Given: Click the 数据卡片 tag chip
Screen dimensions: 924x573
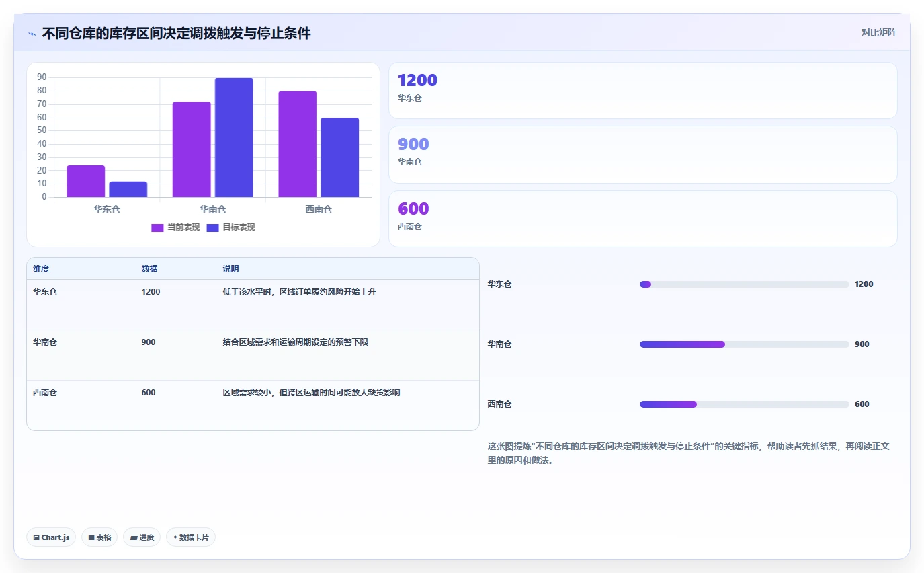Looking at the screenshot, I should coord(191,537).
